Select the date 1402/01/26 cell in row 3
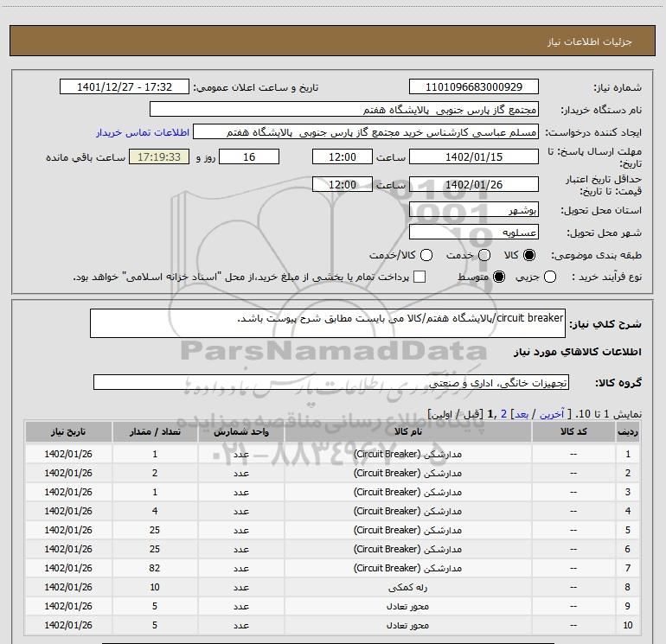Viewport: 666px width, 644px height. tap(68, 492)
